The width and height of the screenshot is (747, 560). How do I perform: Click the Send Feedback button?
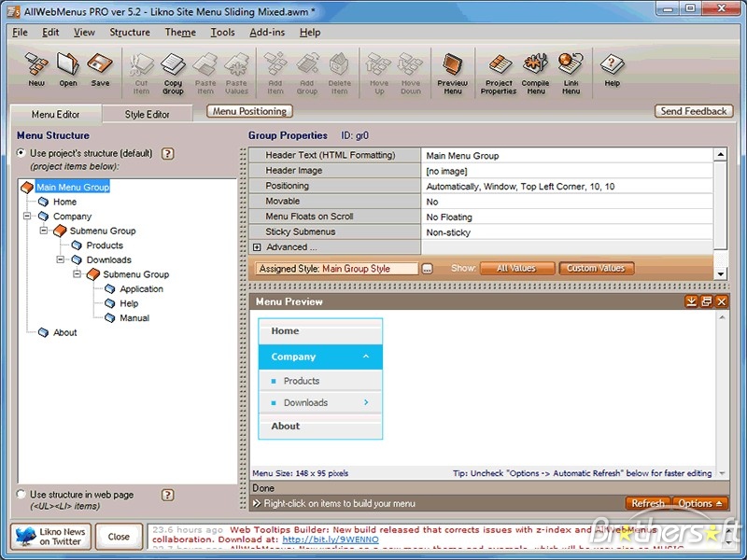click(x=693, y=111)
